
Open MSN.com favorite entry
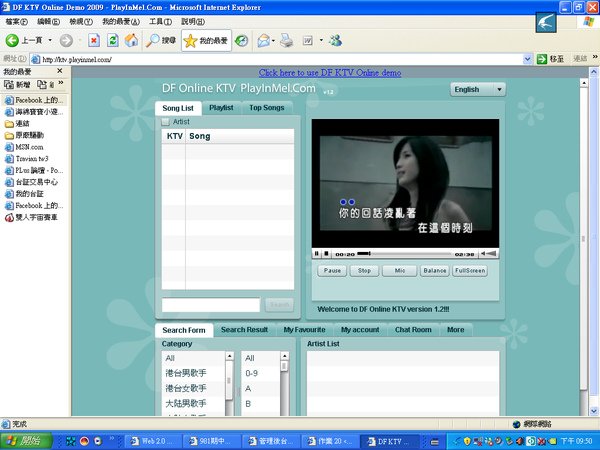24,147
